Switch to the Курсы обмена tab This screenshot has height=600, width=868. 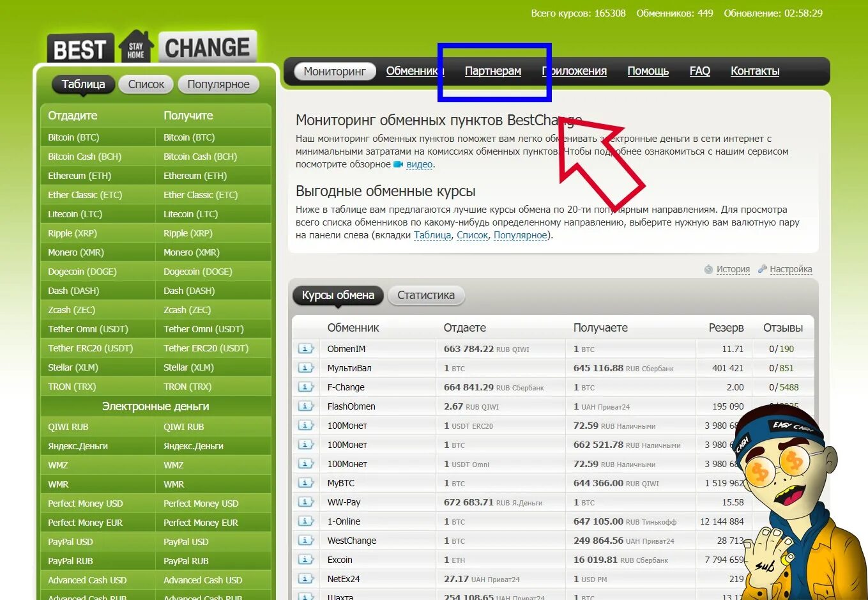coord(338,295)
